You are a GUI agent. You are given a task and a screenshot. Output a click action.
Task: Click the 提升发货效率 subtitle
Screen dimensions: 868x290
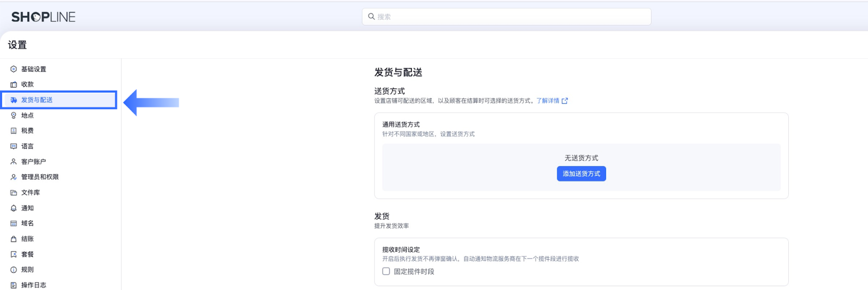click(x=392, y=226)
